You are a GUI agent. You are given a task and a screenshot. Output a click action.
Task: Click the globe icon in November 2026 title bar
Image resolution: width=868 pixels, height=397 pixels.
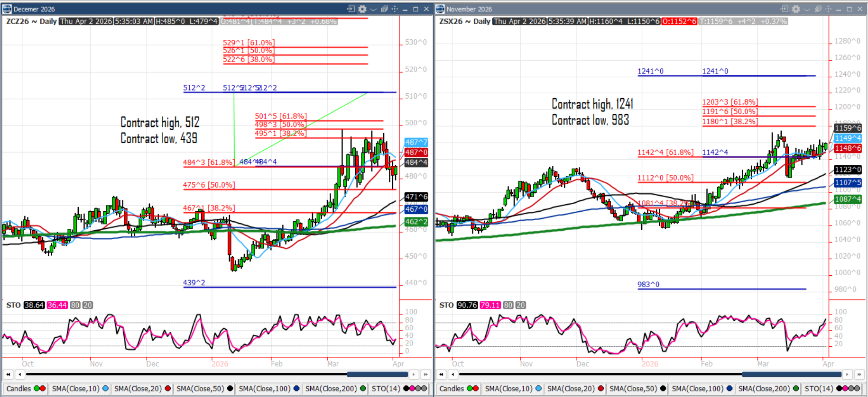(440, 9)
